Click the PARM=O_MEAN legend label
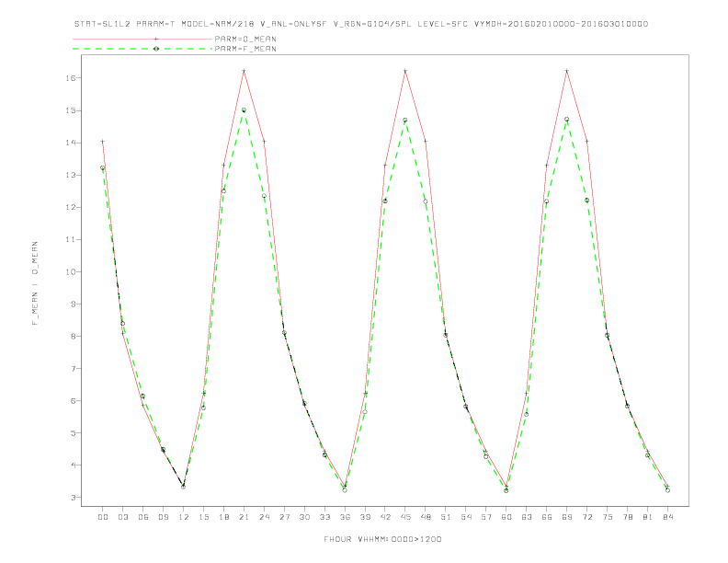Image resolution: width=728 pixels, height=563 pixels. (245, 39)
